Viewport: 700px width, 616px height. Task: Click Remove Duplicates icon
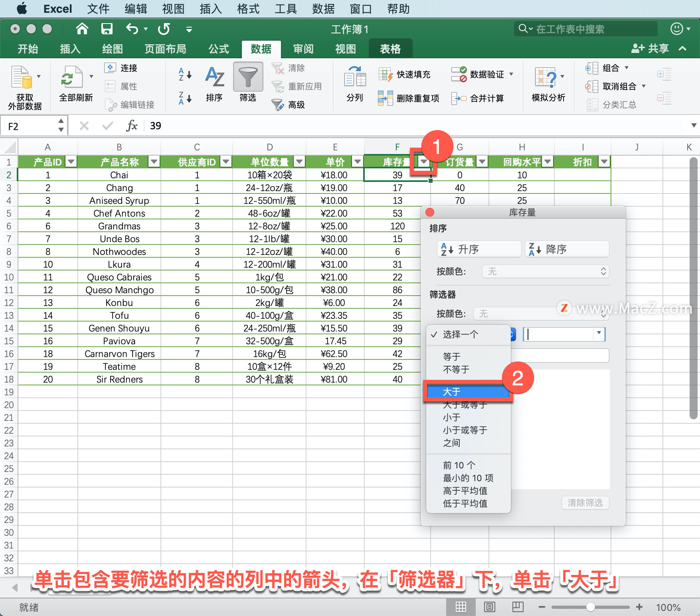pos(385,98)
